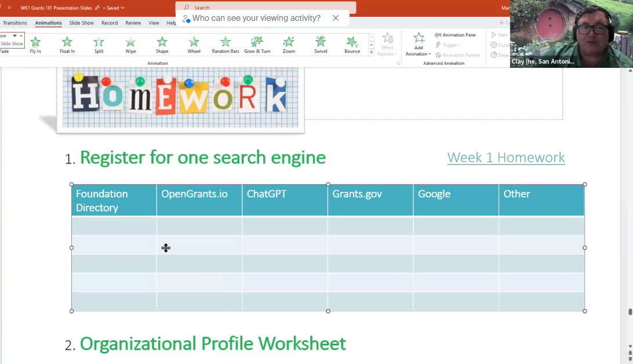Select the OpenGrants.io table header cell
The width and height of the screenshot is (633, 364).
pos(199,201)
